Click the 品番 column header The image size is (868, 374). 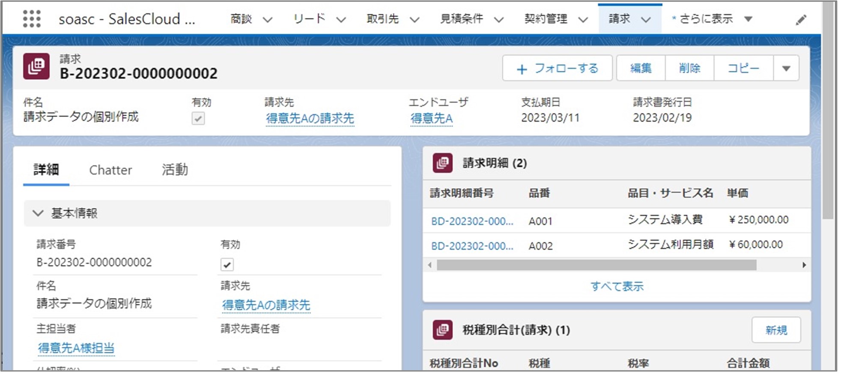coord(539,193)
